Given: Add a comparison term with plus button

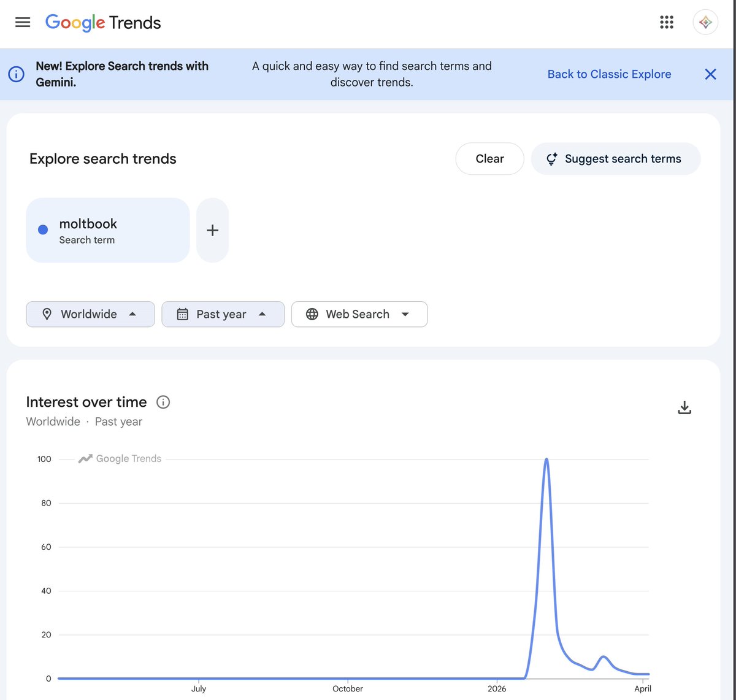Looking at the screenshot, I should click(x=212, y=230).
